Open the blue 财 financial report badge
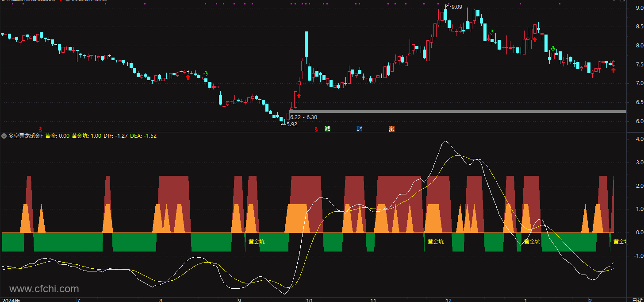This screenshot has width=644, height=302. [x=360, y=129]
